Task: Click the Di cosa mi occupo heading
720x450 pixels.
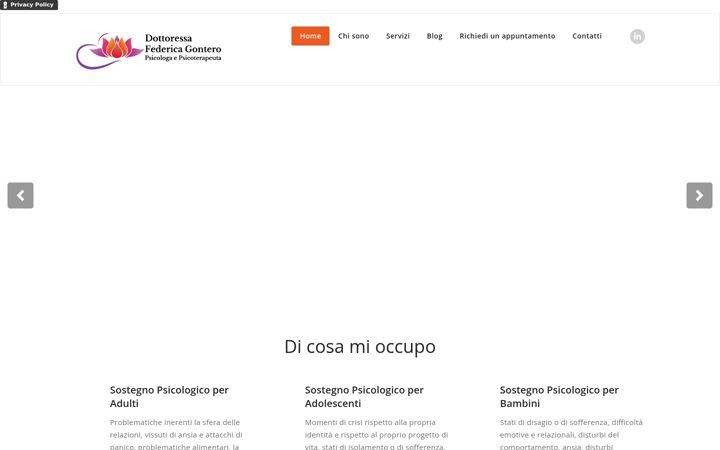Action: 360,347
